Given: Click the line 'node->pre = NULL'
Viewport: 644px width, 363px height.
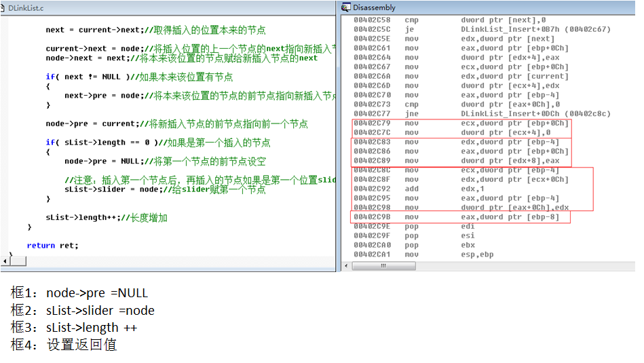Looking at the screenshot, I should 165,161.
